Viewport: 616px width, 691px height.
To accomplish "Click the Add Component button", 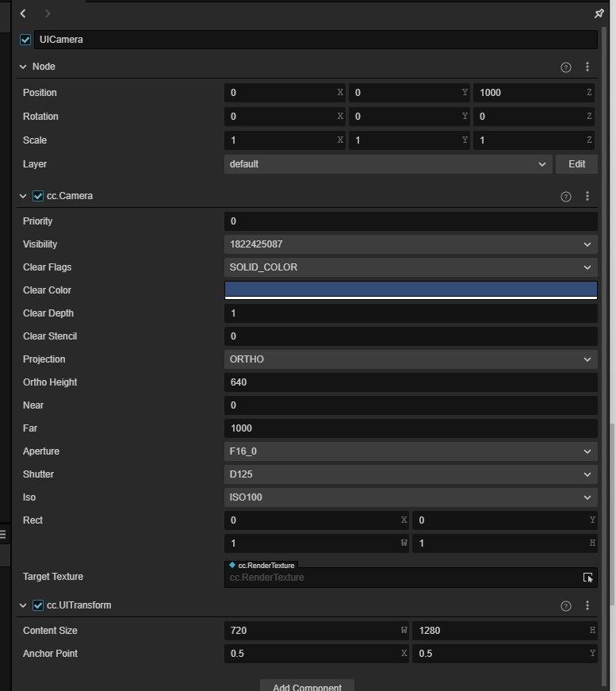I will click(x=307, y=686).
